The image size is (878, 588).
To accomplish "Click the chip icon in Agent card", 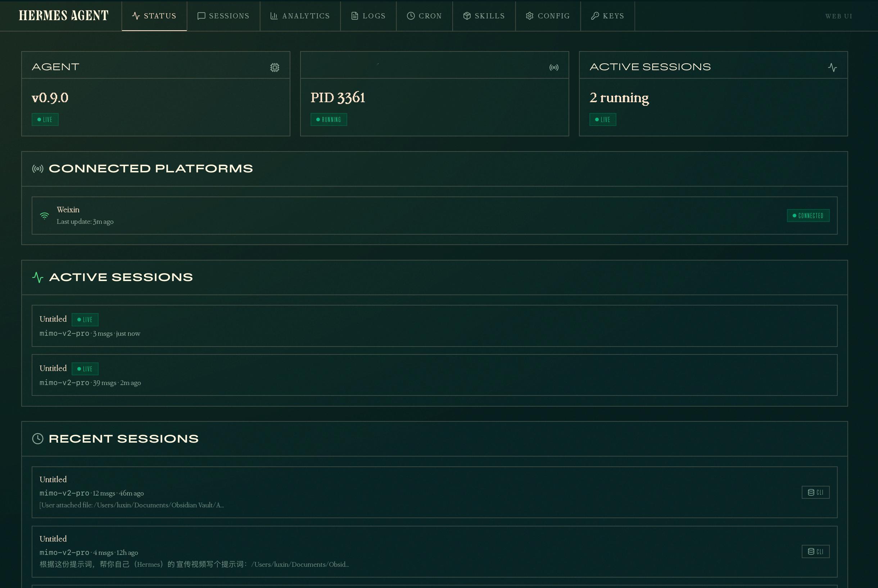I will 275,68.
